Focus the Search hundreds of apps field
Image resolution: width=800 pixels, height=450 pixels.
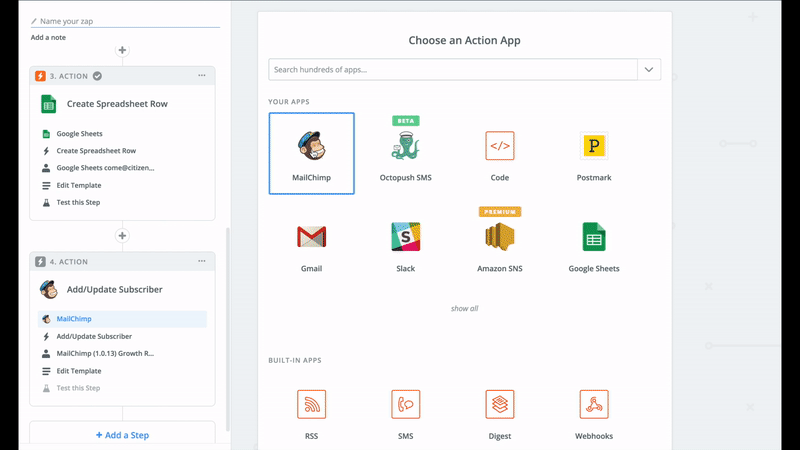[453, 69]
